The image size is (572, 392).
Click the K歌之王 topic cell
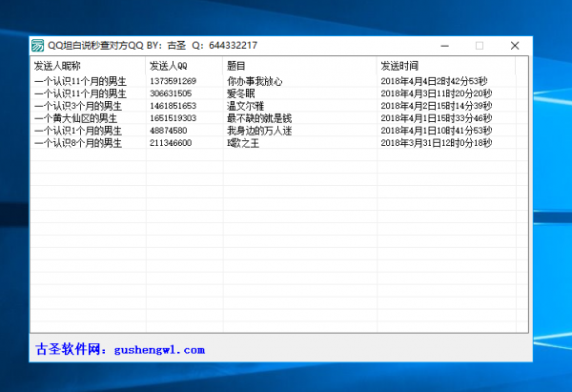[x=243, y=143]
